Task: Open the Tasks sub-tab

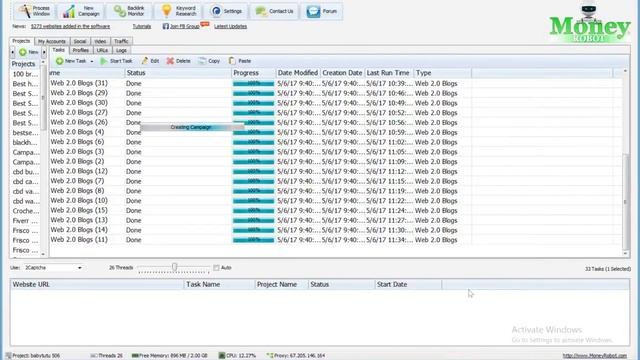Action: point(58,50)
